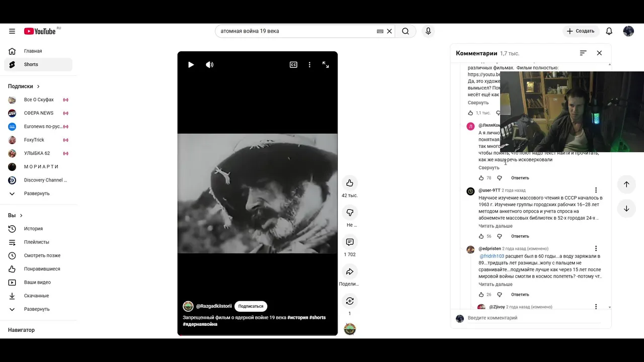Open notifications bell
The width and height of the screenshot is (644, 362).
[609, 31]
